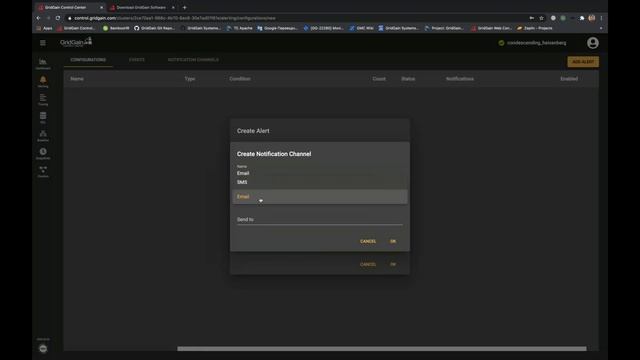Open the user account avatar menu
640x360 pixels.
tap(593, 43)
